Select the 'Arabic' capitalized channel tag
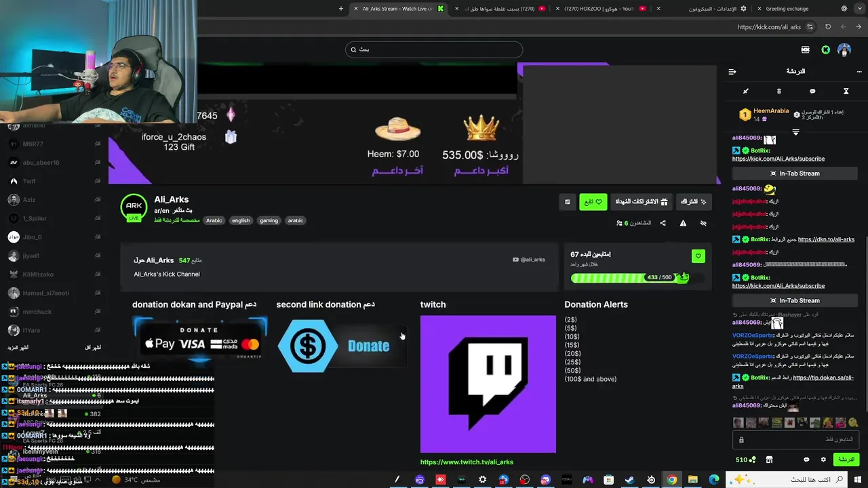This screenshot has width=868, height=488. [x=214, y=220]
